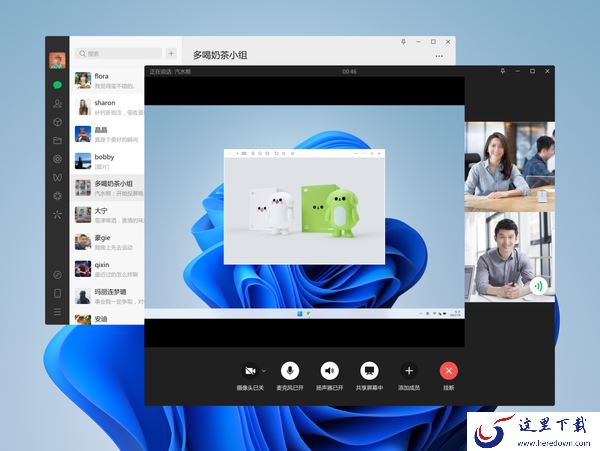The height and width of the screenshot is (451, 600).
Task: Open the Search spark icon in sidebar
Action: [57, 214]
